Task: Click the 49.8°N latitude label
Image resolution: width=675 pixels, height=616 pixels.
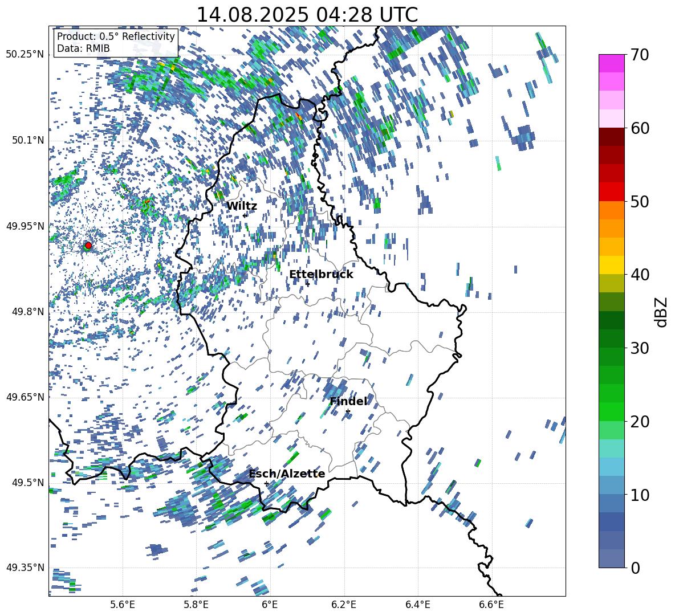Action: (x=27, y=312)
